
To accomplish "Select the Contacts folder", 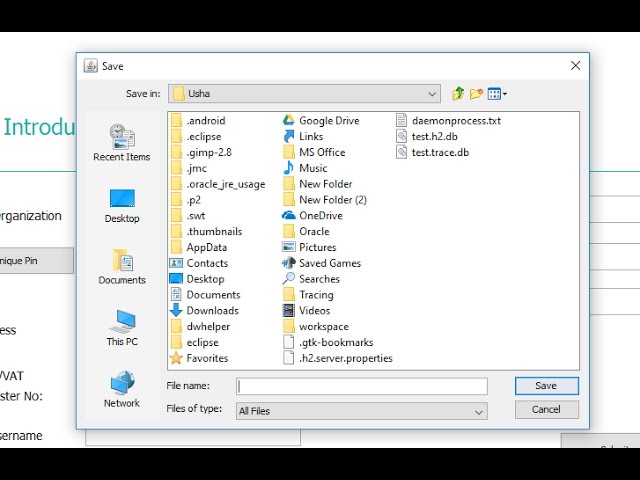I will click(x=199, y=263).
